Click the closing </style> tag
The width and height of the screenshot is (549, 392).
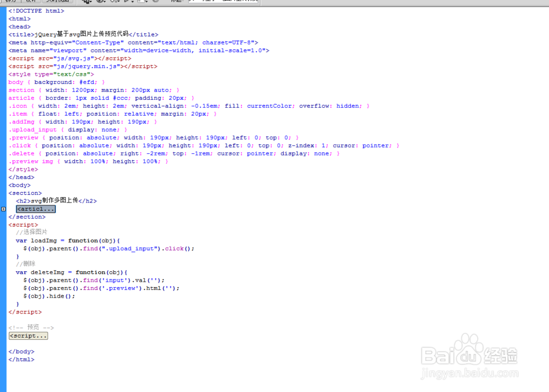23,170
